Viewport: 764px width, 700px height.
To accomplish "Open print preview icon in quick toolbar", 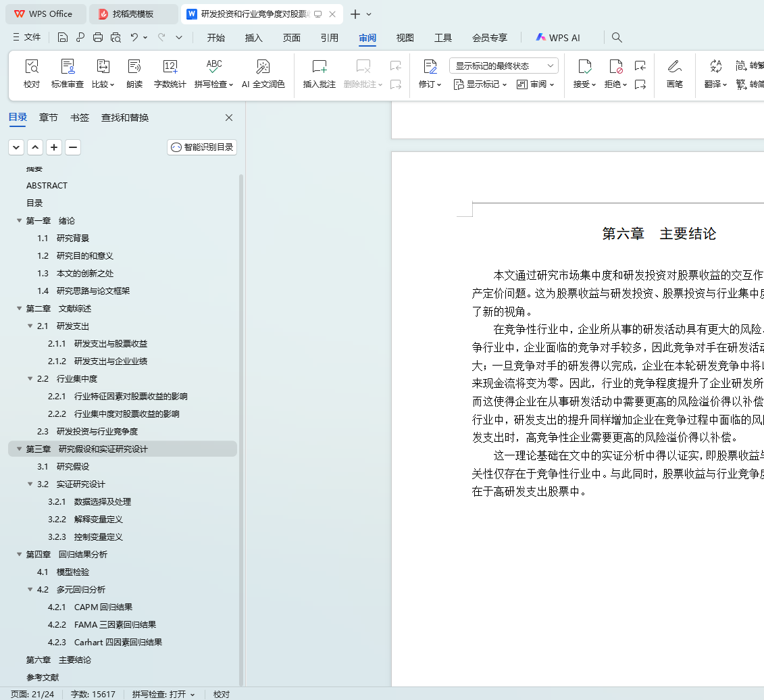I will pos(116,38).
